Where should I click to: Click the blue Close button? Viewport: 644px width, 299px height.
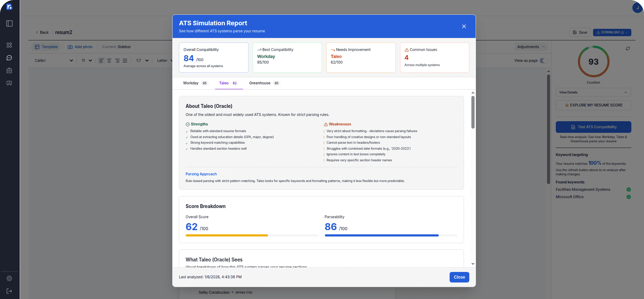click(x=459, y=277)
